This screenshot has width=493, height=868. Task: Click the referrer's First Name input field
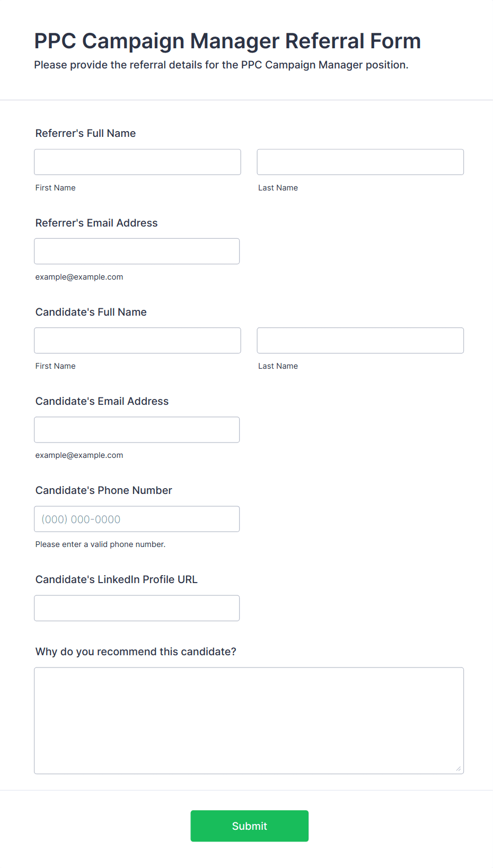point(137,162)
